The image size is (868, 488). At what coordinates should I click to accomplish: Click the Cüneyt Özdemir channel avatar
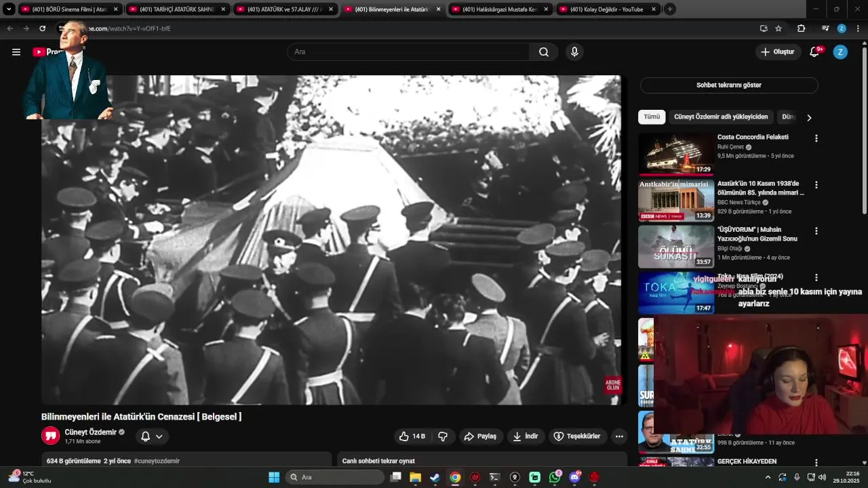(x=51, y=436)
